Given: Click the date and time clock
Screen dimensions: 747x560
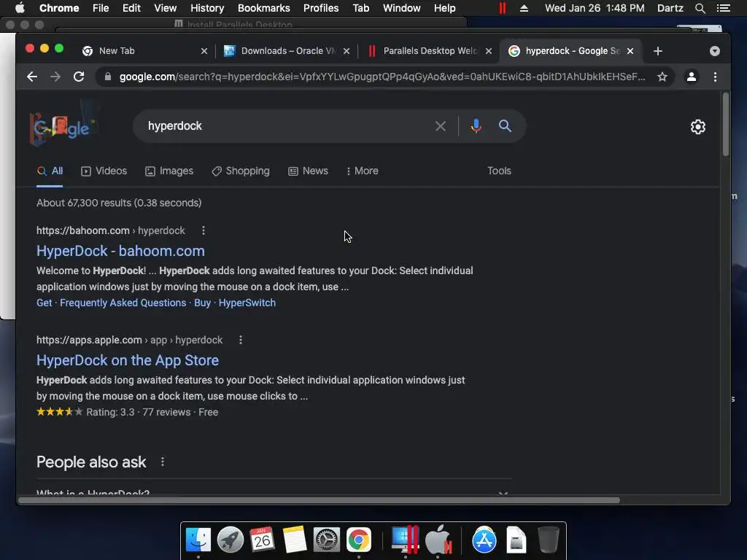Looking at the screenshot, I should tap(595, 8).
